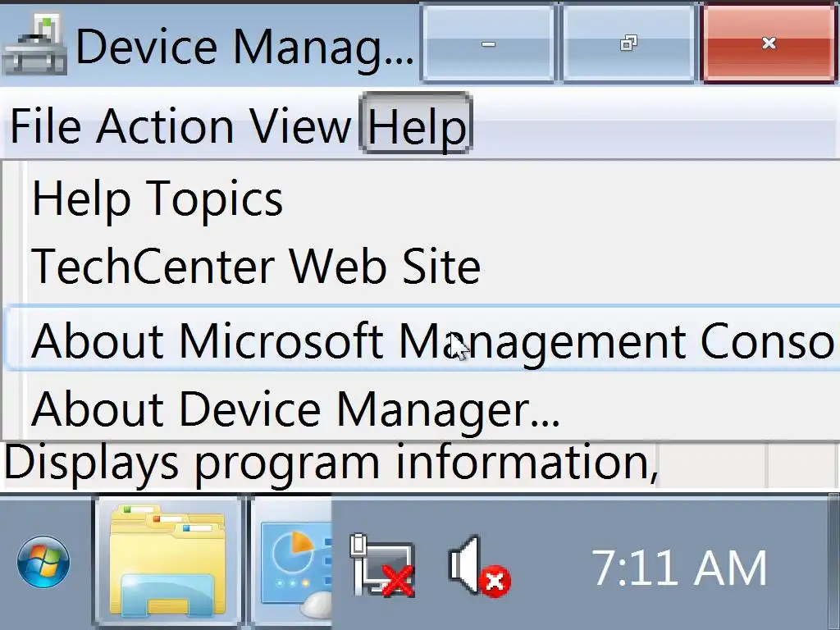
Task: Open the Windows Start orb
Action: (x=43, y=563)
